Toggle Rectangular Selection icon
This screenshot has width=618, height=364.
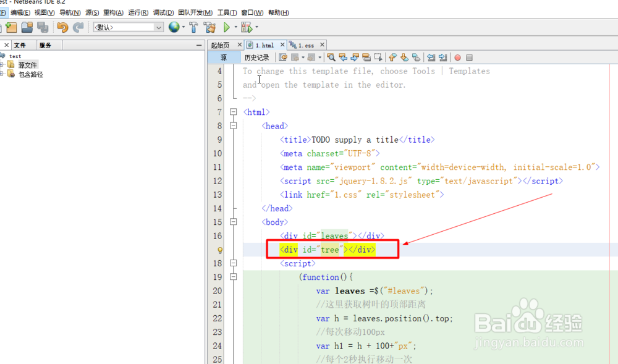(x=378, y=57)
